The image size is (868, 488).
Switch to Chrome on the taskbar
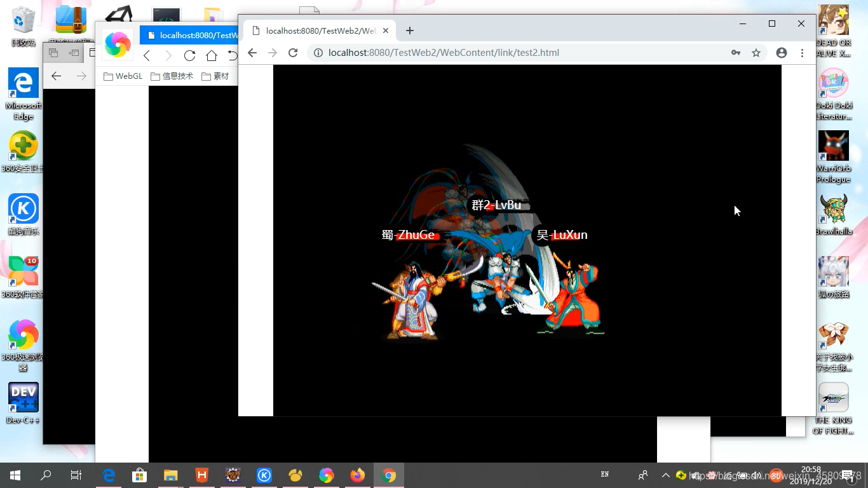point(389,475)
